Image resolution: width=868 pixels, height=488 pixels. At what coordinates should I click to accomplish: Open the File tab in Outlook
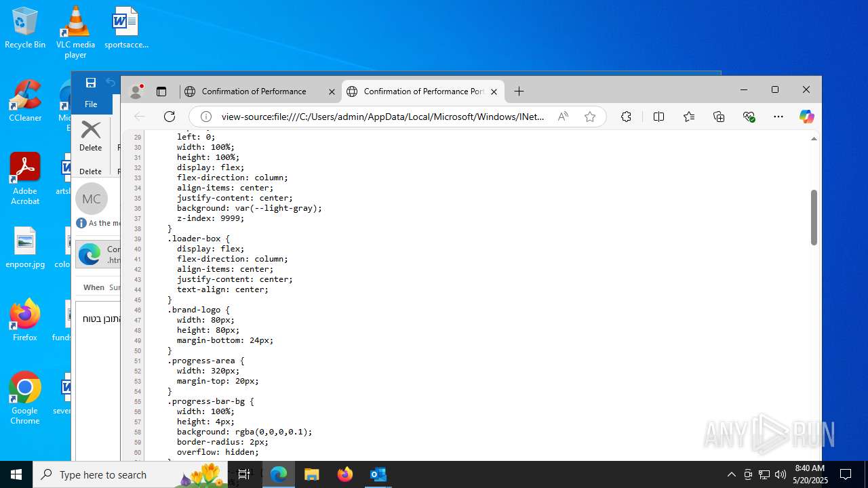(91, 104)
